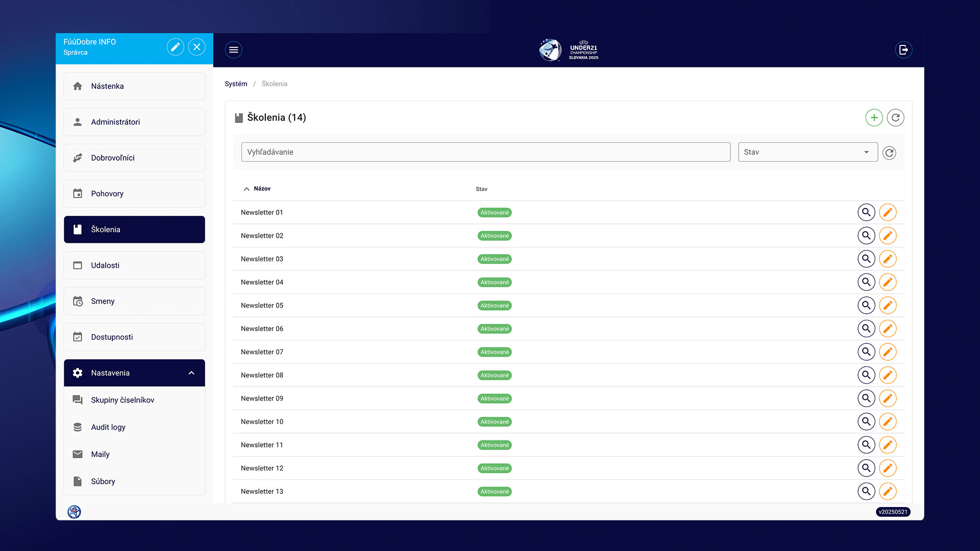Screen dimensions: 980x551
Task: Open the Stav filter dropdown
Action: pyautogui.click(x=807, y=152)
